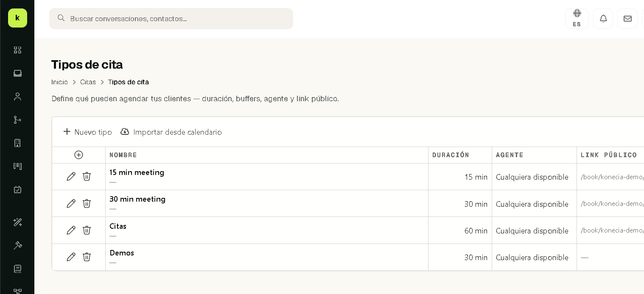Image resolution: width=644 pixels, height=294 pixels.
Task: Open the hammer tools icon in sidebar
Action: (x=17, y=245)
